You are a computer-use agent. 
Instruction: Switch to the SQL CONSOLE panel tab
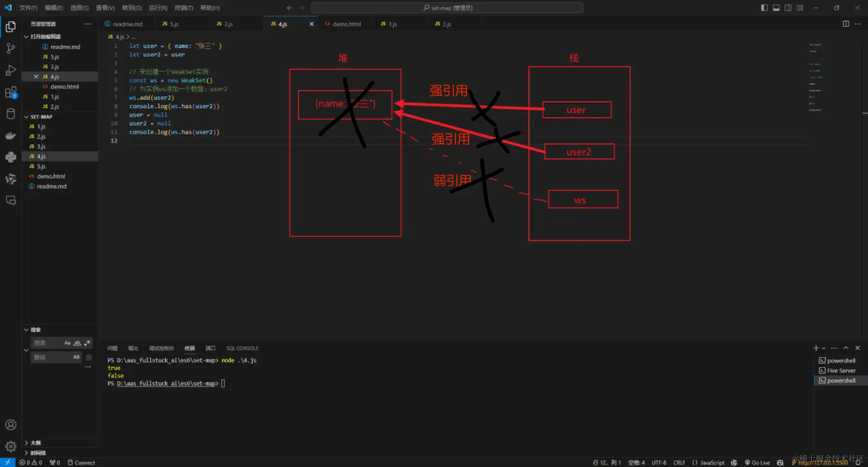coord(242,348)
